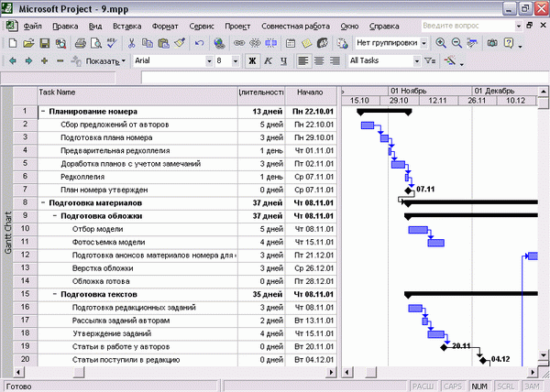The height and width of the screenshot is (392, 550).
Task: Open the font size 8 dropdown
Action: tap(236, 61)
